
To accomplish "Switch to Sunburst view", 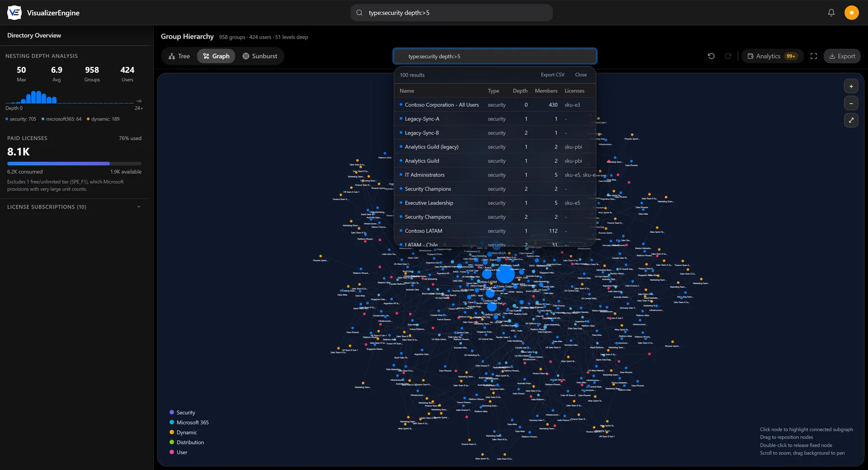I will coord(260,56).
